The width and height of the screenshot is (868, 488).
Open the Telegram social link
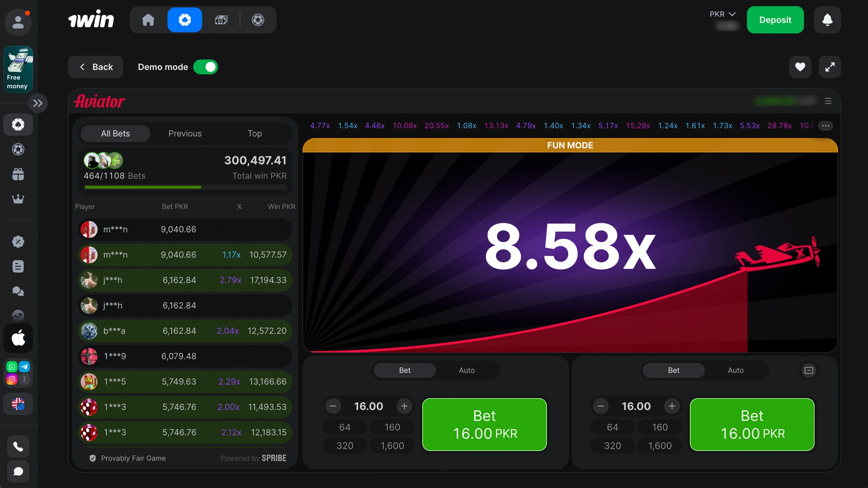click(24, 367)
